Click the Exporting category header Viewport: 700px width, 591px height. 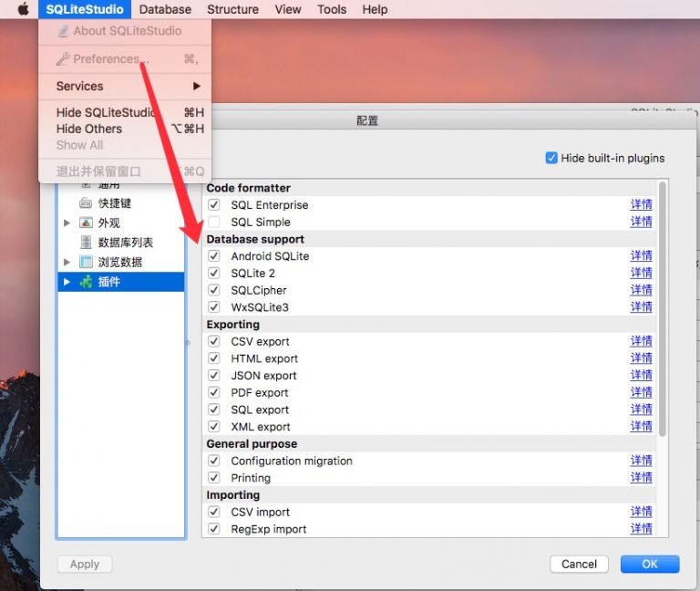[232, 325]
